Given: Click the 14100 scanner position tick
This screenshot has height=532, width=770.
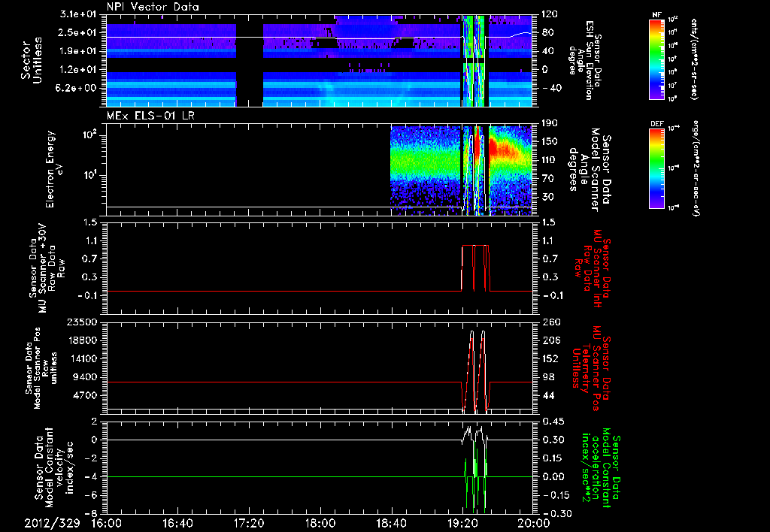Looking at the screenshot, I should 82,358.
